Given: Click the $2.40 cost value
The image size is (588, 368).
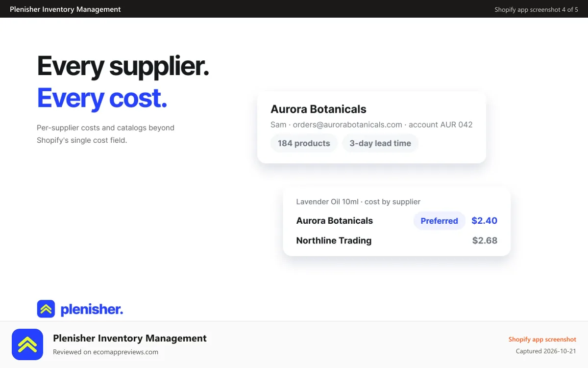Looking at the screenshot, I should [484, 221].
